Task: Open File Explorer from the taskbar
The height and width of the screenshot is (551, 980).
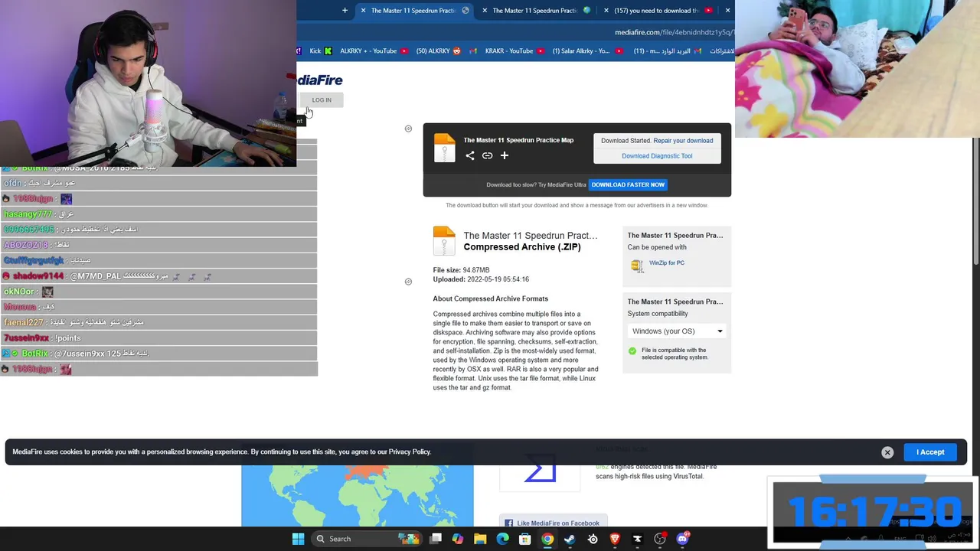Action: point(480,539)
